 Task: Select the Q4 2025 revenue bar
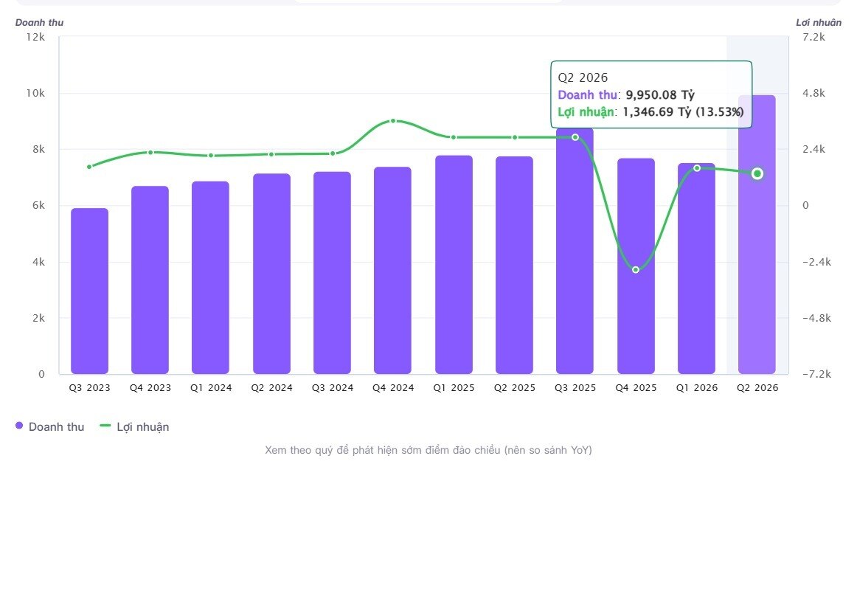pyautogui.click(x=636, y=266)
